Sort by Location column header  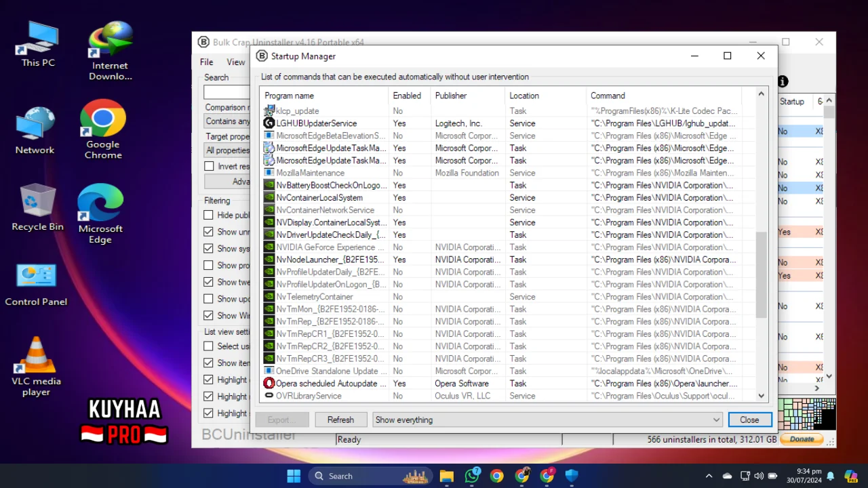click(546, 96)
